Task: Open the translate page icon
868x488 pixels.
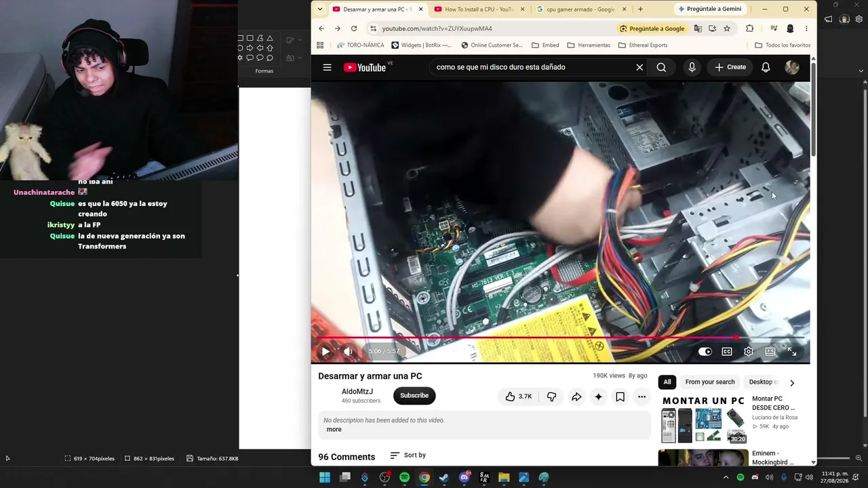Action: 698,28
